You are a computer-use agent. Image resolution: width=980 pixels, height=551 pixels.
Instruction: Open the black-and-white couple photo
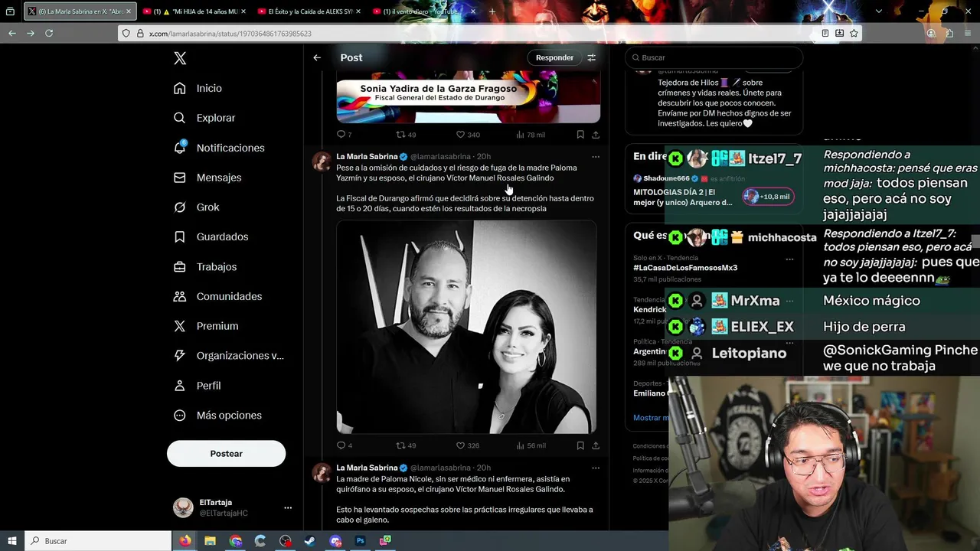coord(466,327)
